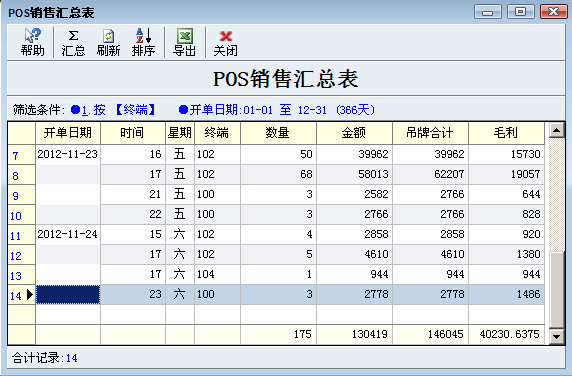
Task: Click gross profit cell 644
Action: pyautogui.click(x=506, y=194)
